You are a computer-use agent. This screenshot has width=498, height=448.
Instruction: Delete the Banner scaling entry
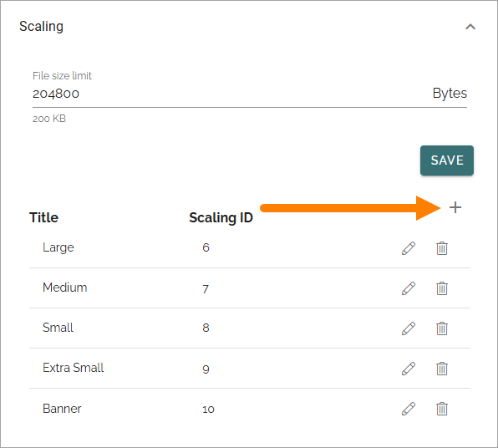coord(442,409)
